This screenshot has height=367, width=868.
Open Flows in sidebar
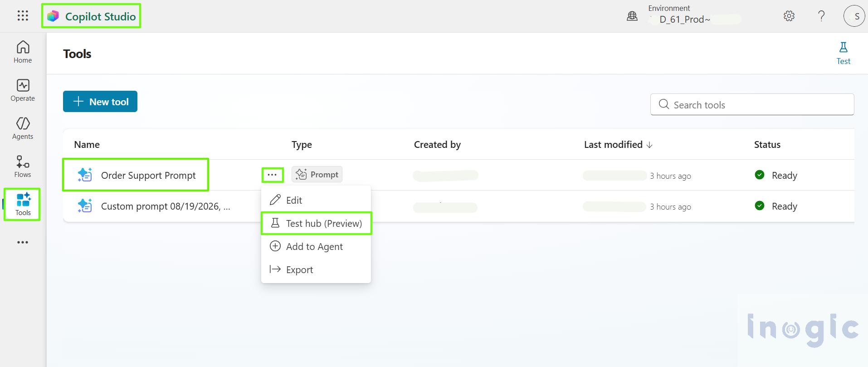coord(23,166)
